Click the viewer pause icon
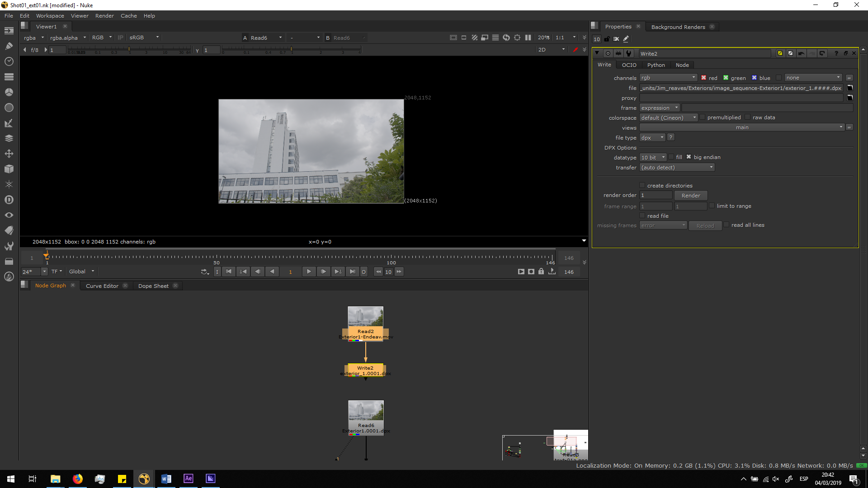This screenshot has height=488, width=868. pos(528,38)
